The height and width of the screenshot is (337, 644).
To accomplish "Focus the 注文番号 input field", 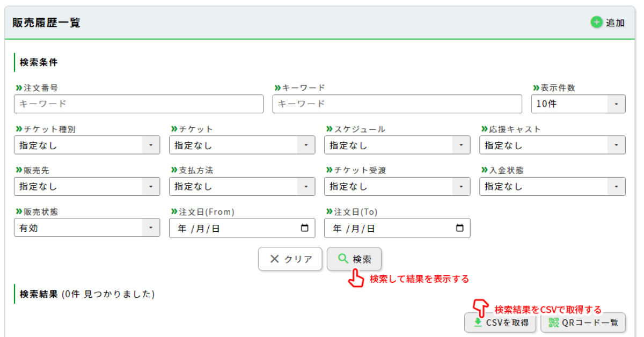I will (x=138, y=104).
